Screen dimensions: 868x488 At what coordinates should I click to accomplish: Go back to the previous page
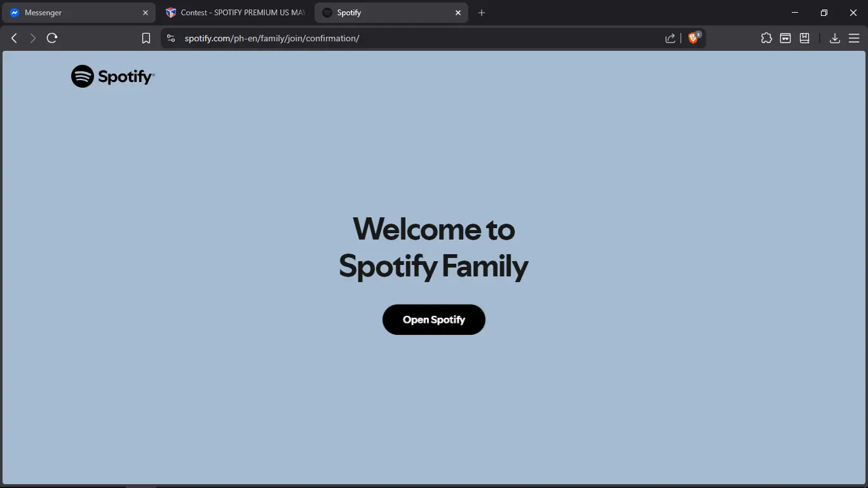click(x=14, y=38)
